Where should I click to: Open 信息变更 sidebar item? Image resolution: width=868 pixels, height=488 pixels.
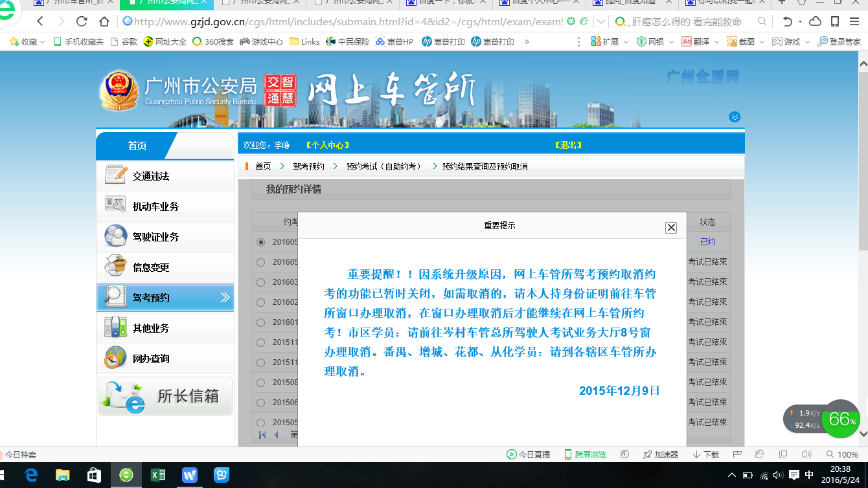pyautogui.click(x=165, y=267)
